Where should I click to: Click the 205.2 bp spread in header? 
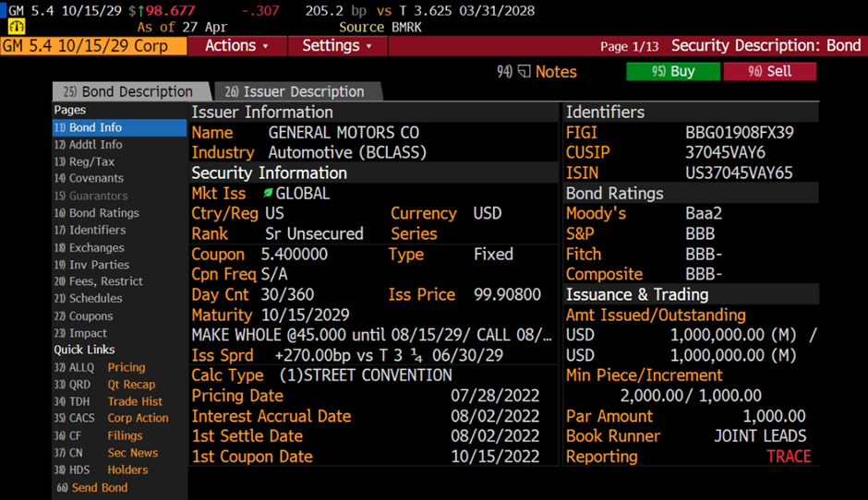click(x=336, y=10)
